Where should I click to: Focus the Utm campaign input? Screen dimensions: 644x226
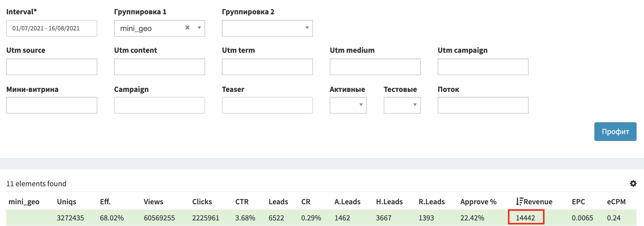[x=483, y=67]
